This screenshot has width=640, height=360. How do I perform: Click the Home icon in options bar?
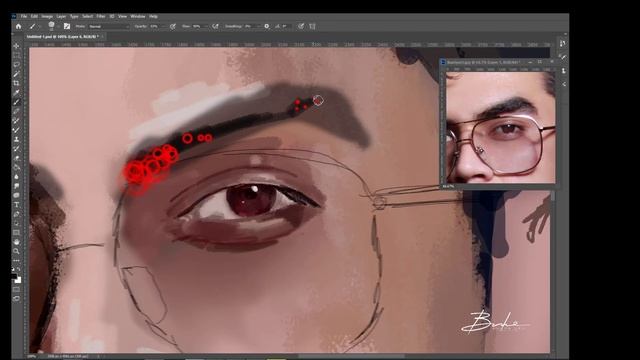click(x=18, y=26)
